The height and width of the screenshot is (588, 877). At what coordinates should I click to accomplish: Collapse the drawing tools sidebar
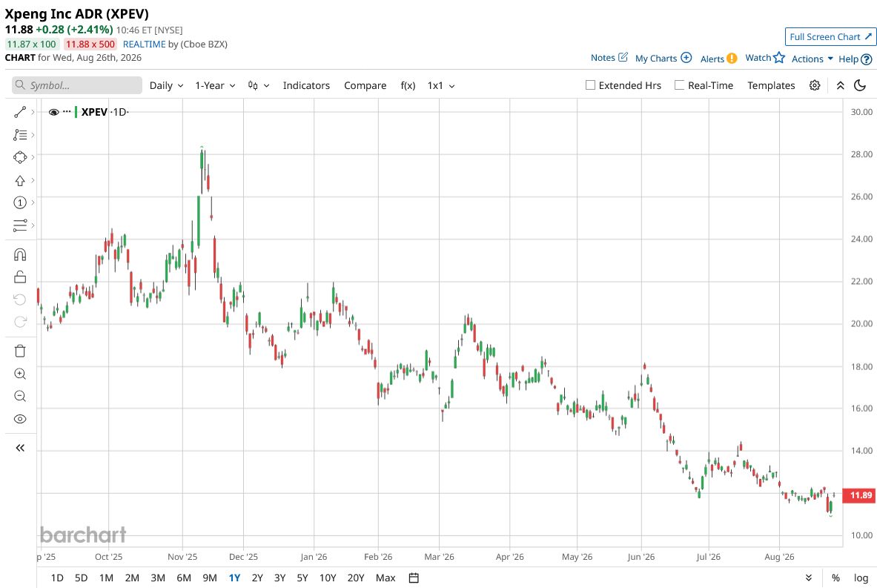20,448
